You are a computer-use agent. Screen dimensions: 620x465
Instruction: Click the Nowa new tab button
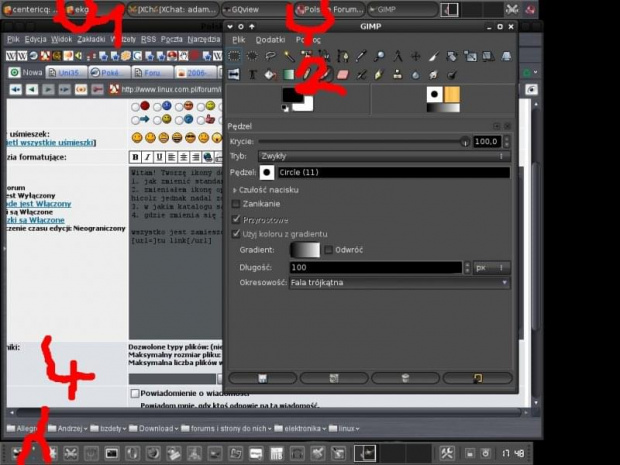(26, 72)
